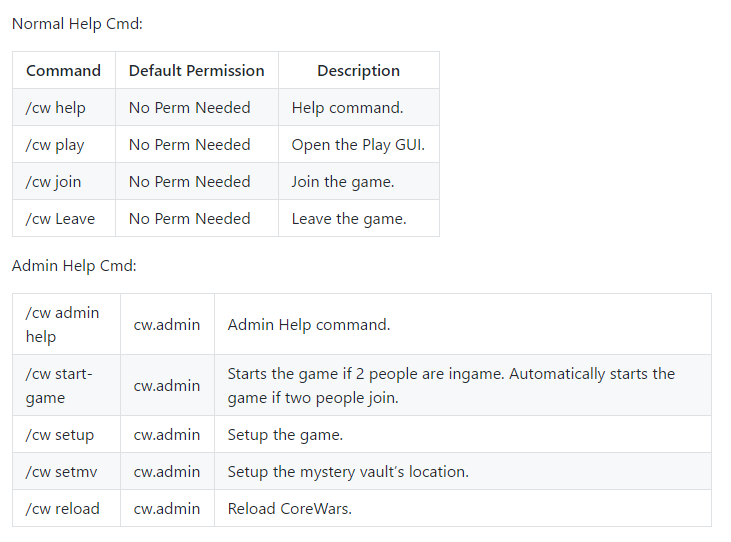Click the "Description" column header
Screen dimensions: 731x542
358,71
